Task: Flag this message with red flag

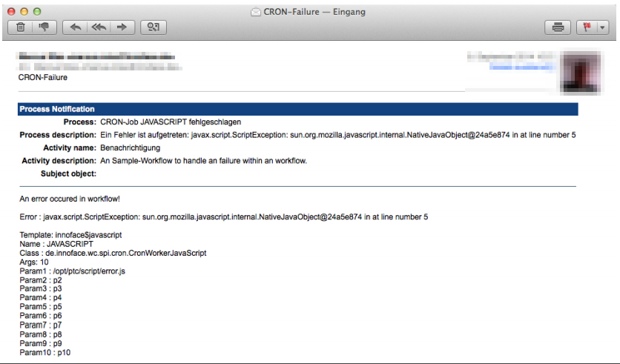Action: (587, 27)
